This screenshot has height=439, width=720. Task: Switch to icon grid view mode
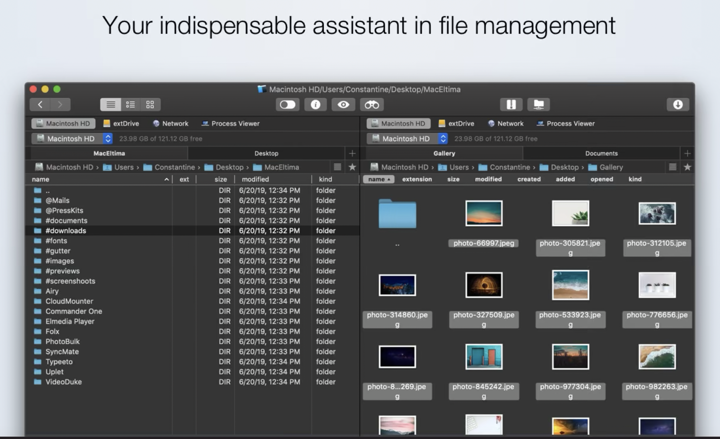click(150, 105)
